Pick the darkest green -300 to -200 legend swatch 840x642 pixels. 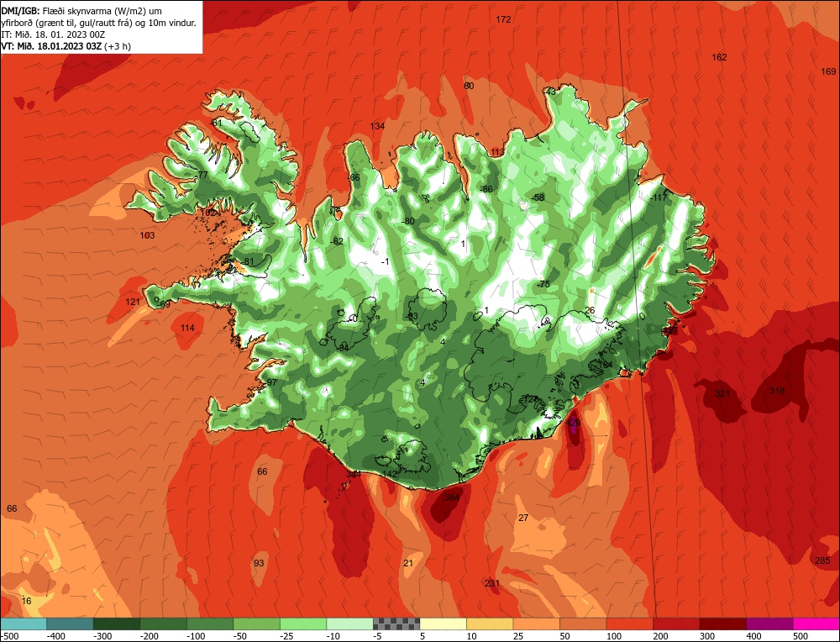[117, 624]
